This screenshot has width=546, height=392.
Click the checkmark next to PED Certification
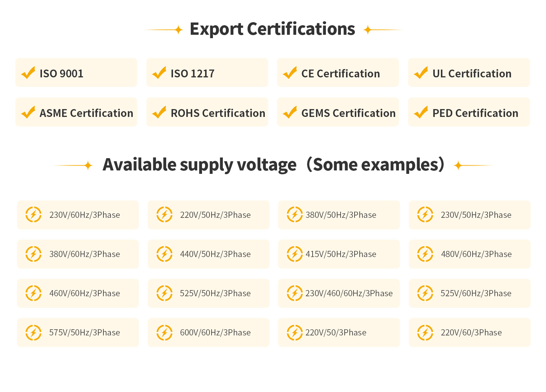[x=421, y=112]
